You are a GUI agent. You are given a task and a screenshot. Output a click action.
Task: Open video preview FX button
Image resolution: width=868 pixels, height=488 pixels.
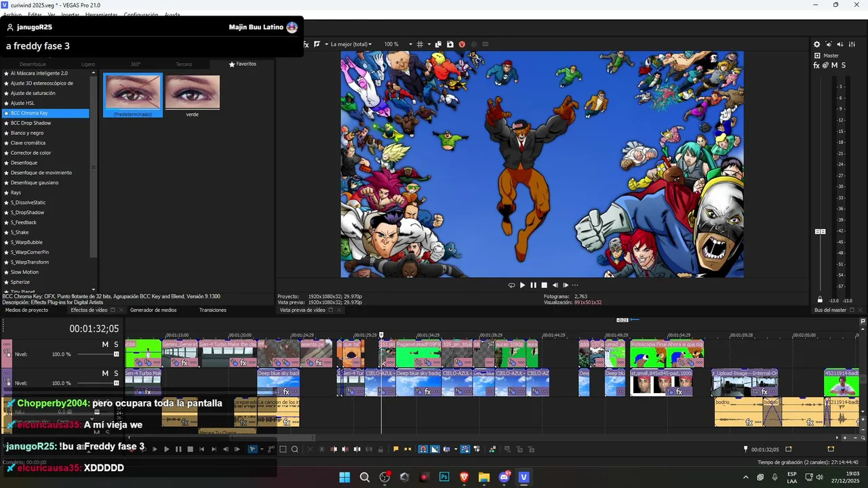pos(306,44)
